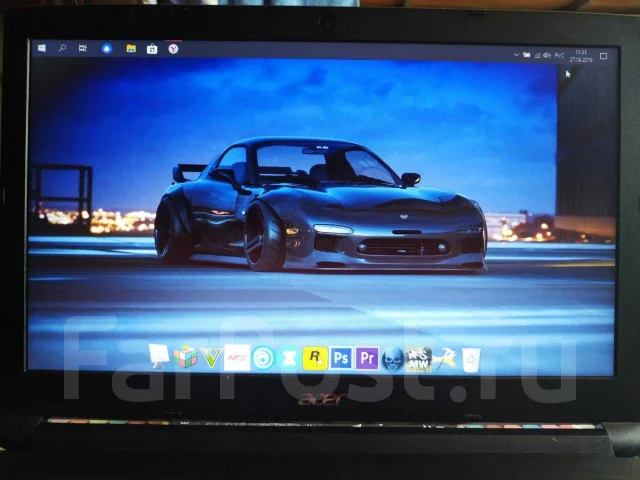This screenshot has width=640, height=480.
Task: Open the Windows Start menu
Action: (x=42, y=48)
